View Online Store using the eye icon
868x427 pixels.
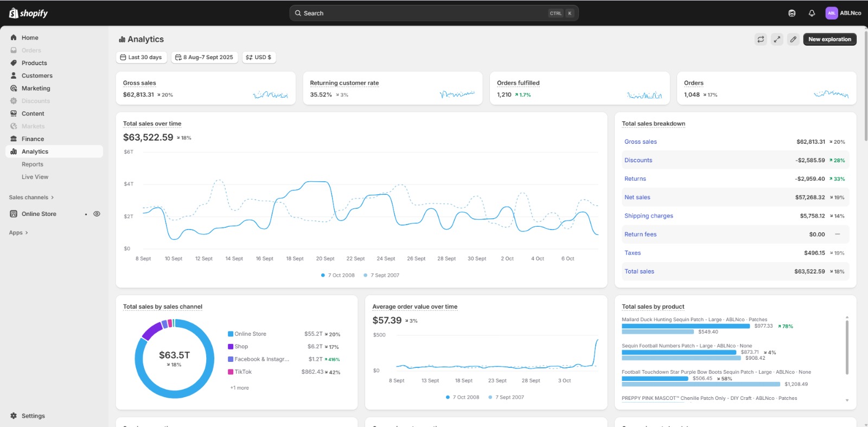97,214
